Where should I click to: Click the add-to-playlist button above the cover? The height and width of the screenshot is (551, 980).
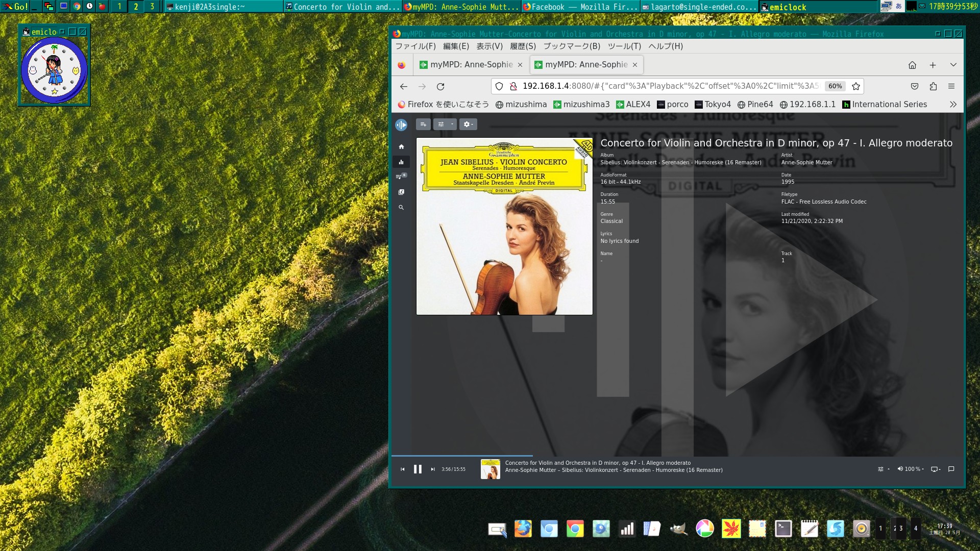(x=423, y=124)
